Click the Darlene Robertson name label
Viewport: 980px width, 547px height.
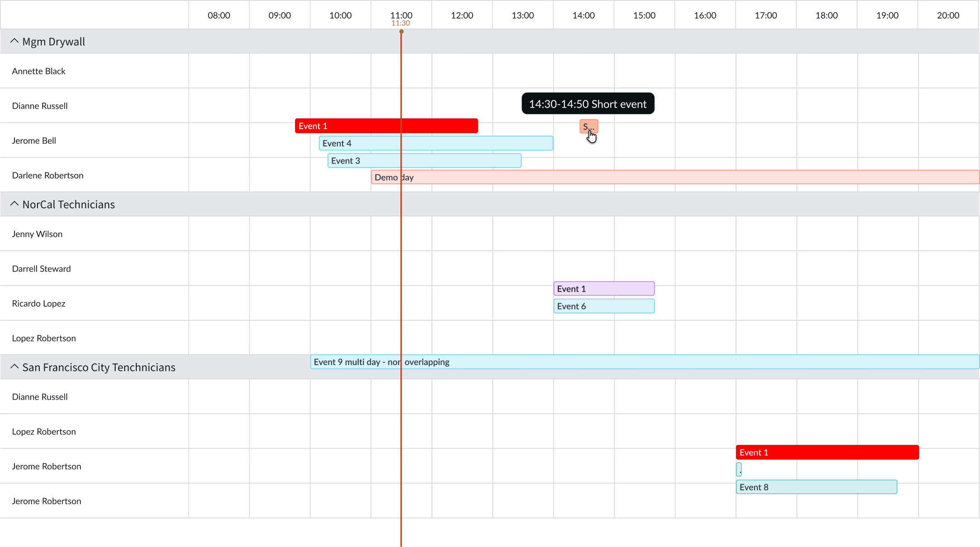47,175
